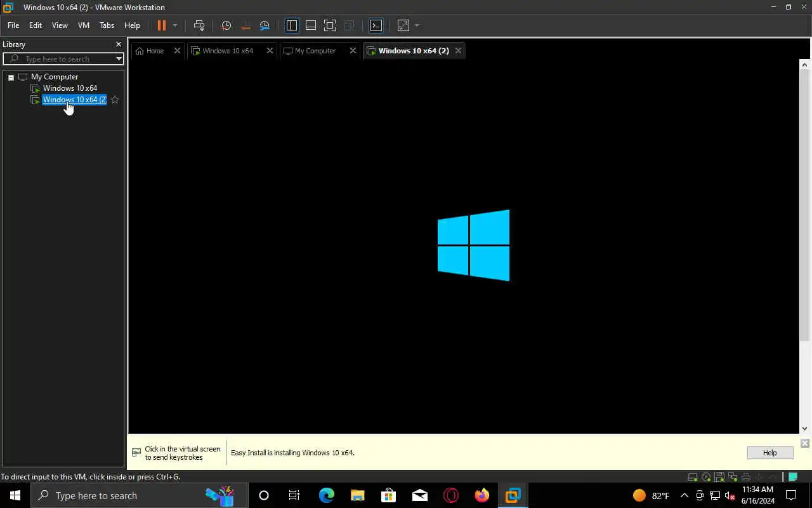Open the network tray icon
The height and width of the screenshot is (508, 812).
(715, 495)
